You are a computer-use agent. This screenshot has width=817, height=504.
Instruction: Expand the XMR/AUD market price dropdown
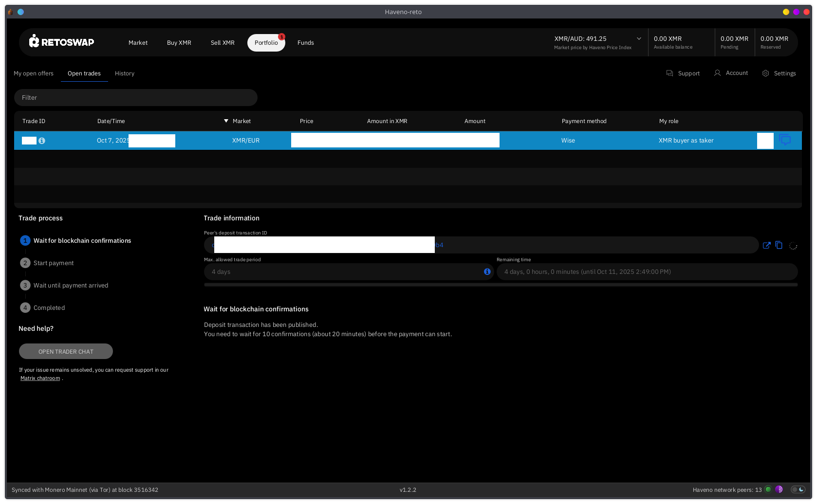pyautogui.click(x=639, y=39)
